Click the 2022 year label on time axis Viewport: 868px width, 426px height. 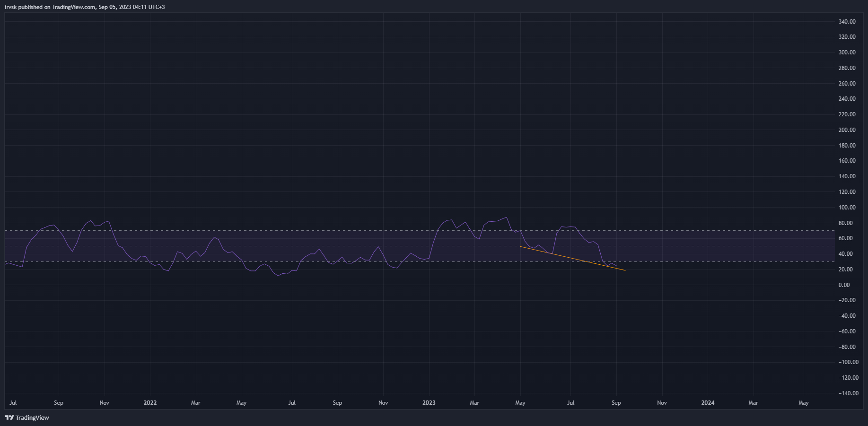(x=150, y=403)
